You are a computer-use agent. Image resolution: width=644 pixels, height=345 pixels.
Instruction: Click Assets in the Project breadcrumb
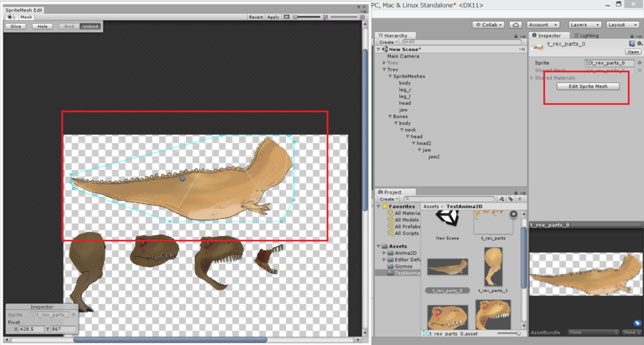pyautogui.click(x=431, y=206)
